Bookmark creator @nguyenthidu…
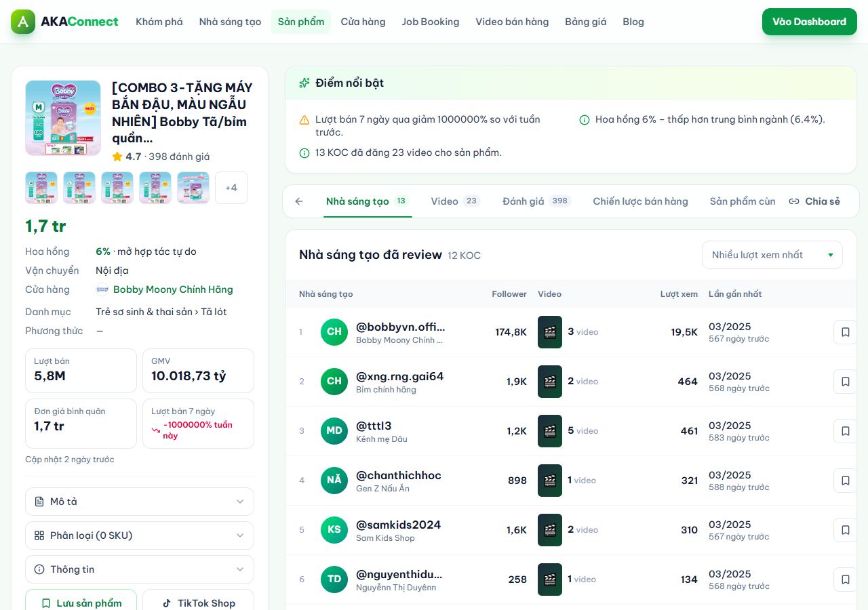 [x=845, y=579]
